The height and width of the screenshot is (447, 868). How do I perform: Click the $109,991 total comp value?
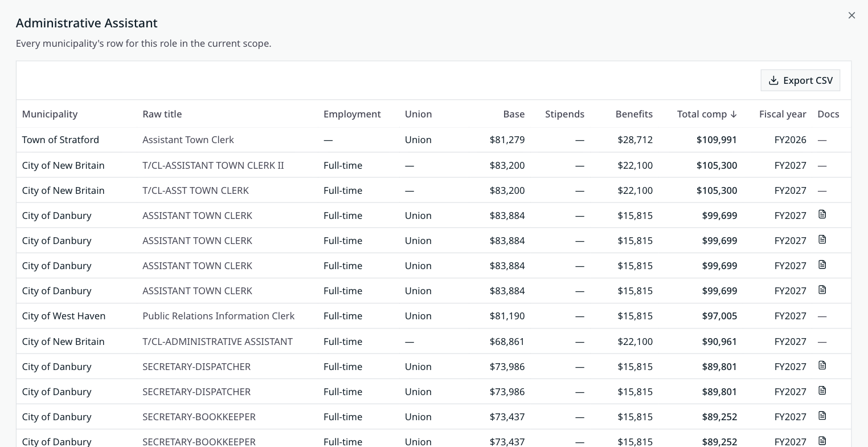tap(716, 140)
